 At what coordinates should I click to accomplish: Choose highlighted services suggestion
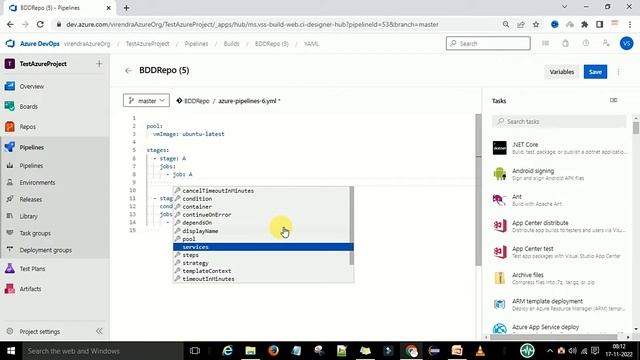[263, 247]
